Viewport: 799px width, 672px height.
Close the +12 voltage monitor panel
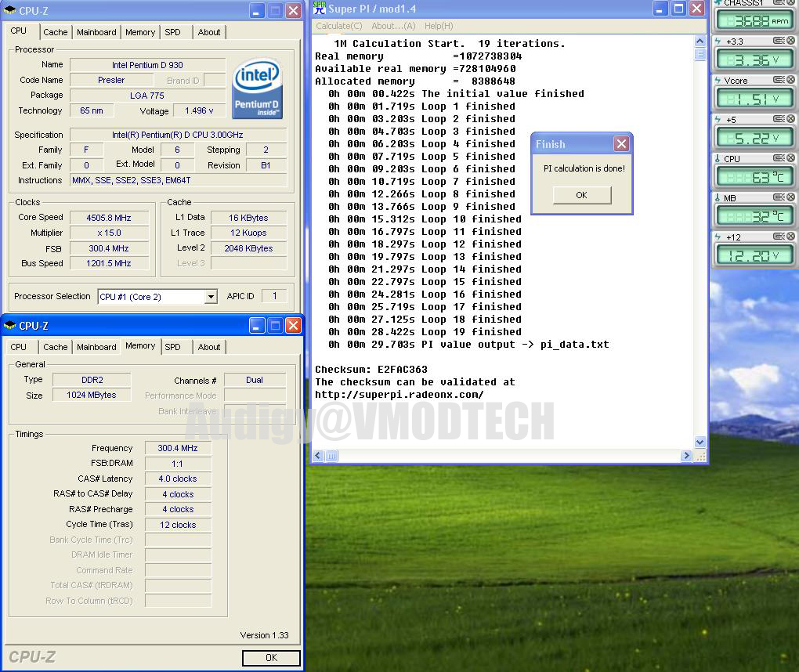pos(790,237)
